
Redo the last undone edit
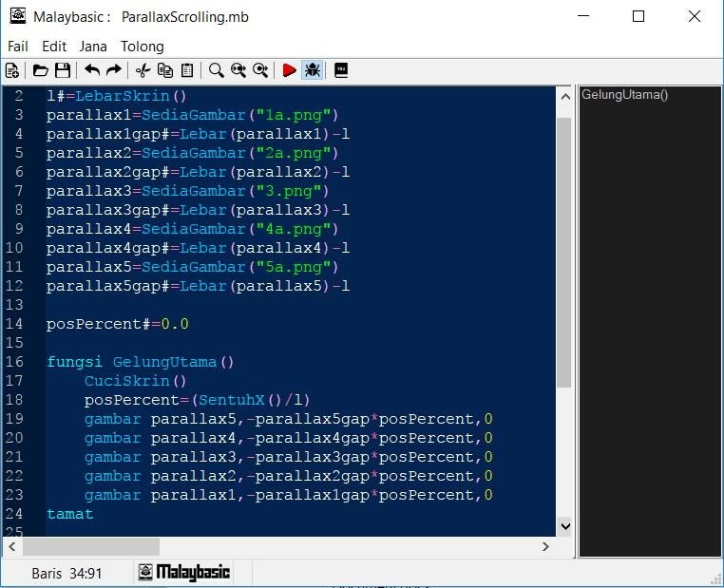coord(114,70)
